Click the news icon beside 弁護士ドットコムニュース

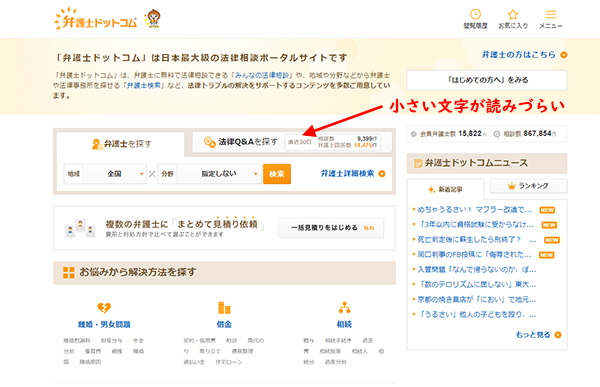click(418, 163)
